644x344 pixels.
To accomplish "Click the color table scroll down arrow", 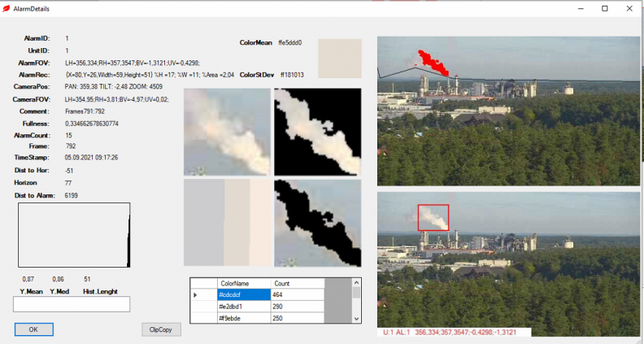I will [356, 319].
